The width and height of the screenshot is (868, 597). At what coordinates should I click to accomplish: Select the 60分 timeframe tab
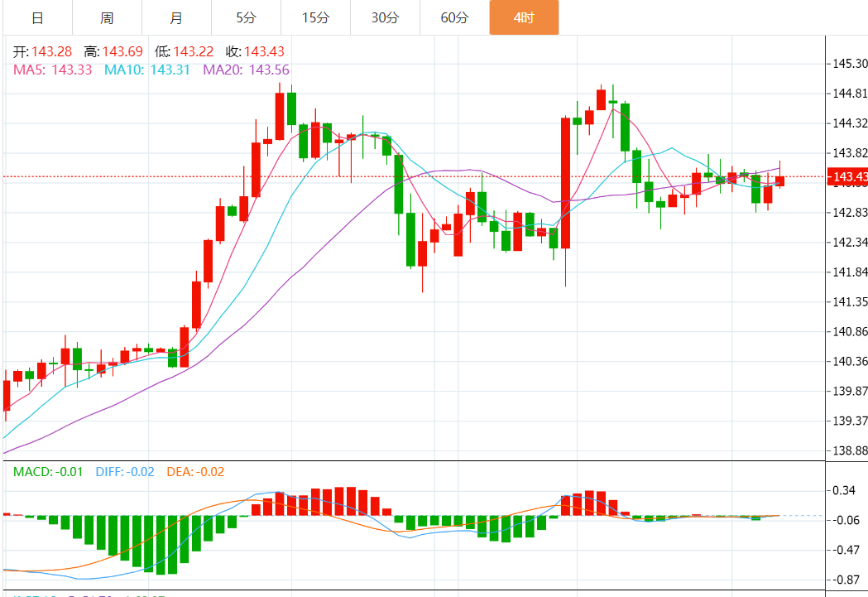click(454, 17)
